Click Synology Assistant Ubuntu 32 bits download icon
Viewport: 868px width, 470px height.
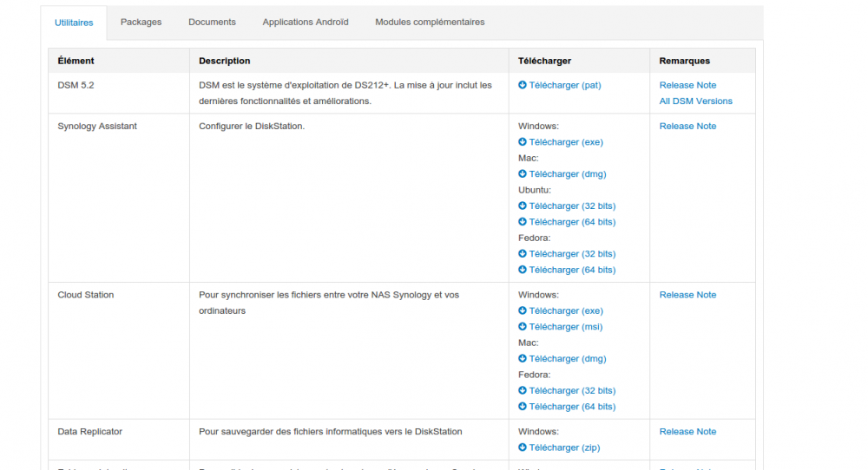pyautogui.click(x=522, y=206)
